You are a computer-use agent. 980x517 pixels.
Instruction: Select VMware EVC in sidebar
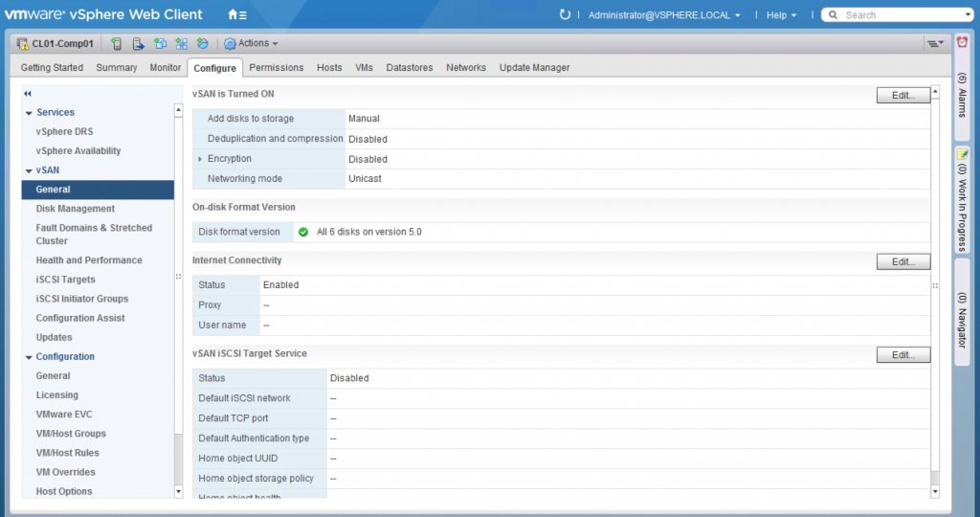click(64, 415)
